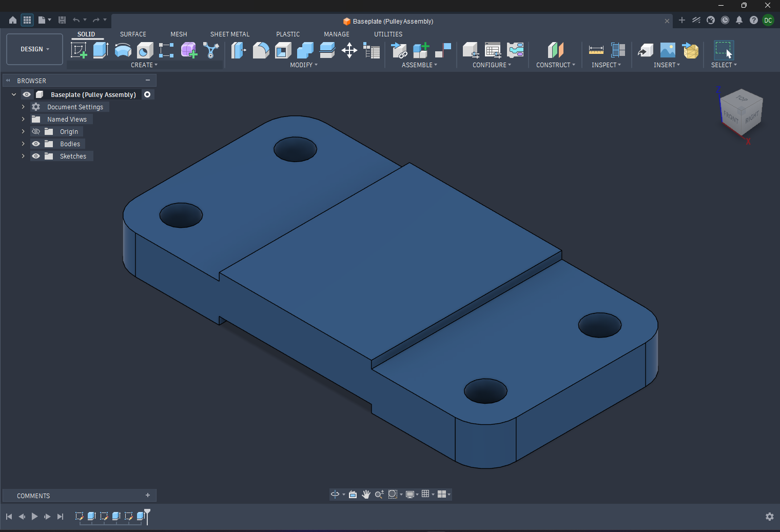Add a comment with plus button

click(148, 496)
